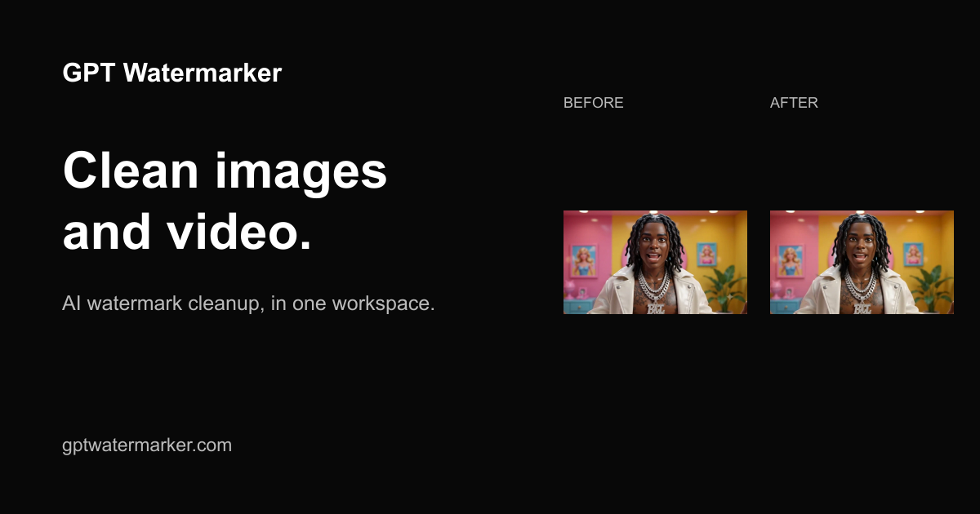
Task: Click the "and video." headline line
Action: click(187, 232)
